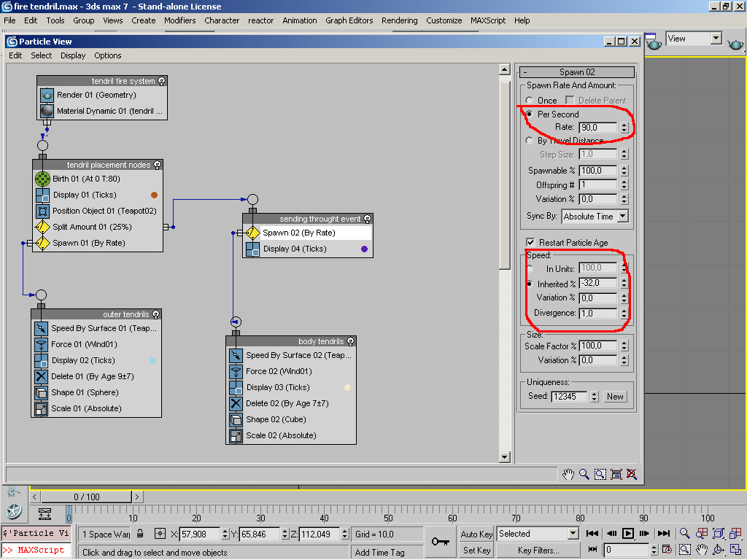
Task: Open the Sync By dropdown
Action: (622, 217)
